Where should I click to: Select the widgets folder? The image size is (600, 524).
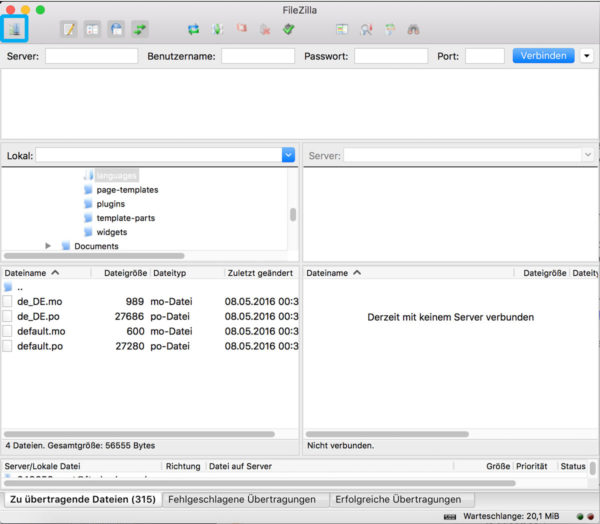click(112, 232)
